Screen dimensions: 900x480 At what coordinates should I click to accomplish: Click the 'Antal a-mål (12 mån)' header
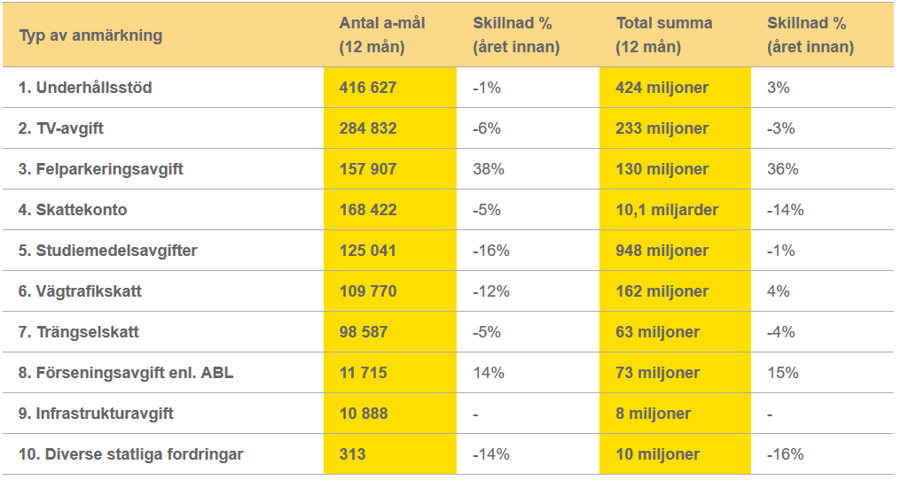click(382, 35)
